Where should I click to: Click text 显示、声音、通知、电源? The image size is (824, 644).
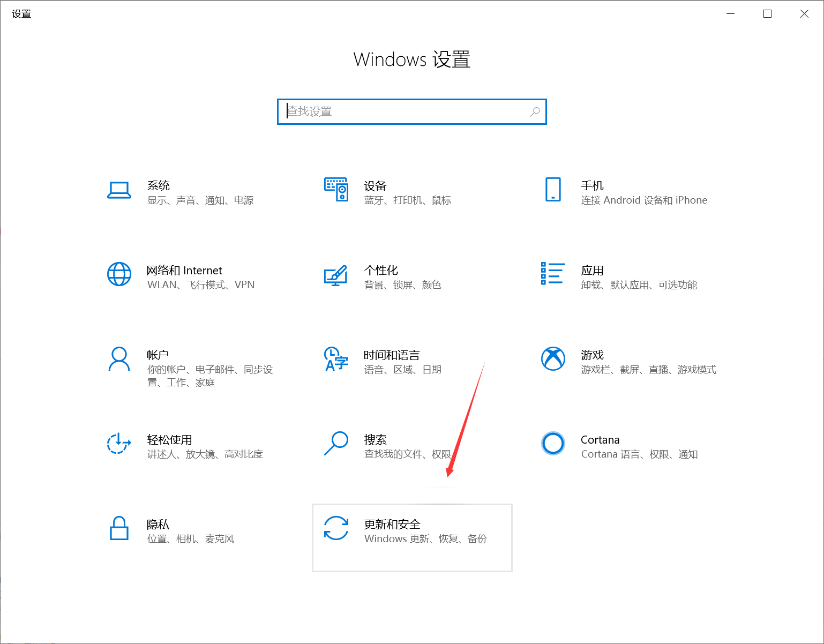(200, 200)
